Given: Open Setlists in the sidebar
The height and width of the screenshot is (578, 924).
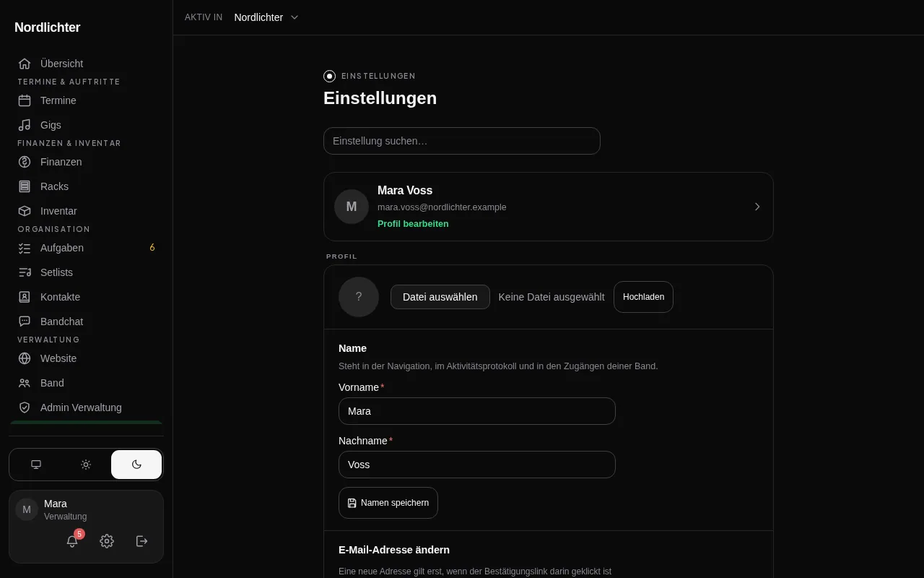Looking at the screenshot, I should pos(87,272).
